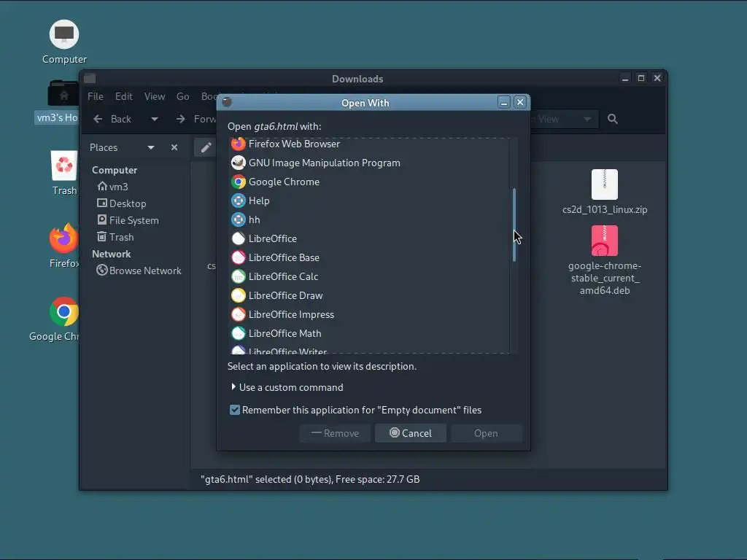Click the Cancel button in Open With dialog
This screenshot has width=747, height=560.
click(411, 433)
